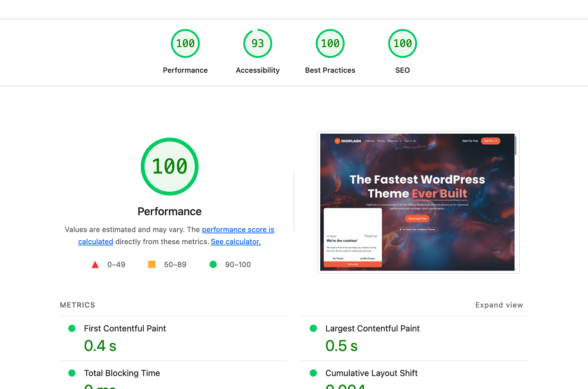This screenshot has height=389, width=588.
Task: Expand the Largest Contentful Paint metric label
Action: 372,328
